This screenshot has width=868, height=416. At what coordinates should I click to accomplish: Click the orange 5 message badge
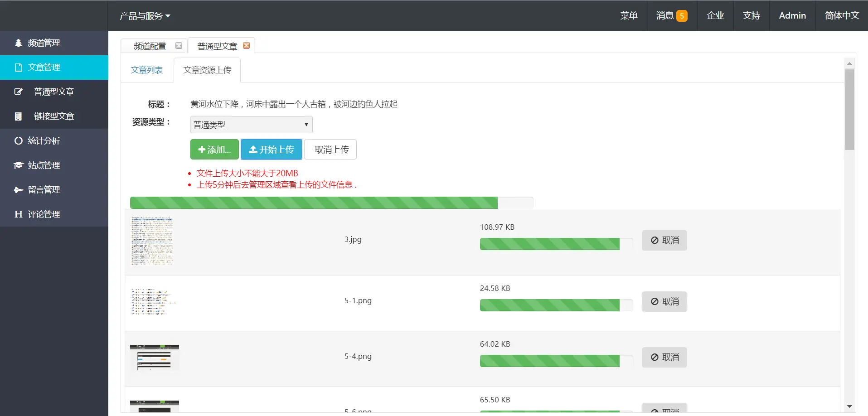click(682, 16)
